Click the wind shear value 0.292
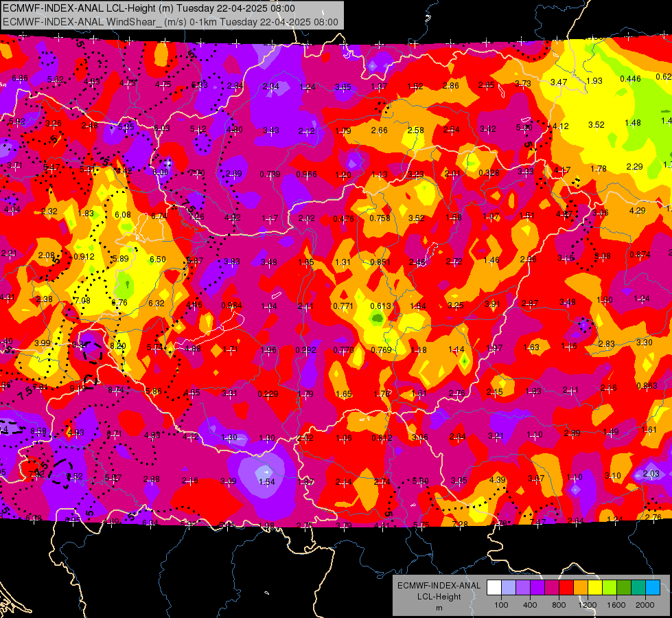672x618 pixels. pyautogui.click(x=306, y=350)
